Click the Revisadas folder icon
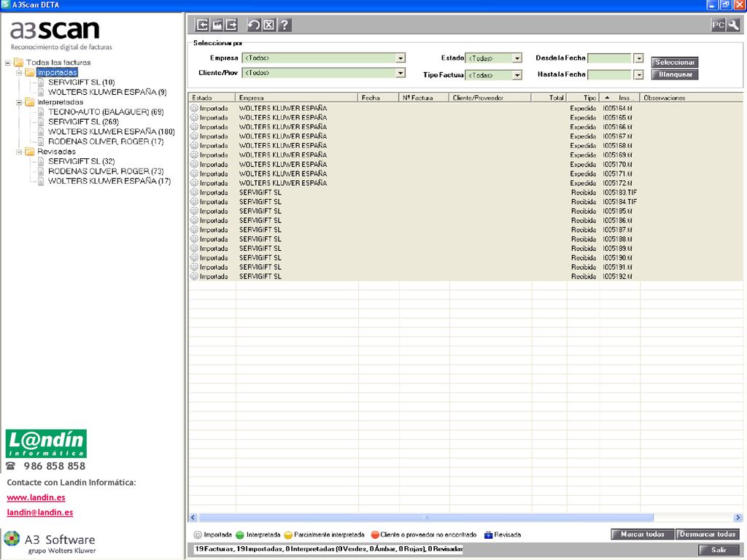The image size is (747, 560). [x=29, y=152]
